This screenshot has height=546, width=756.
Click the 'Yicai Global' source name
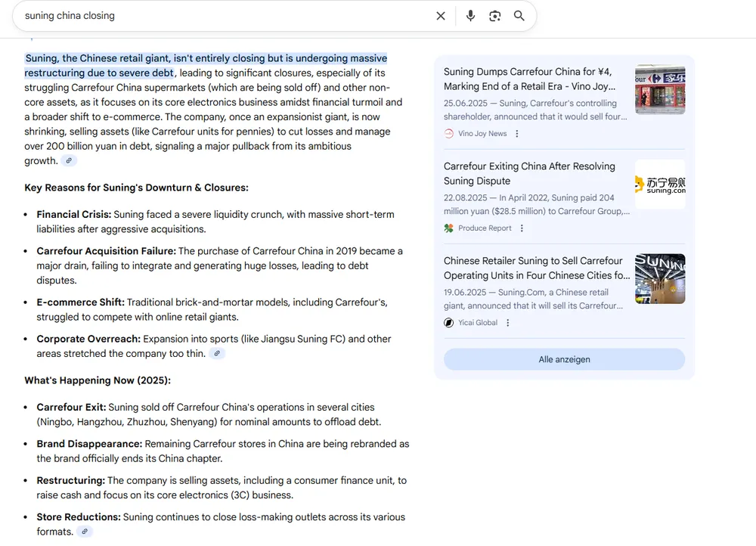click(x=478, y=323)
